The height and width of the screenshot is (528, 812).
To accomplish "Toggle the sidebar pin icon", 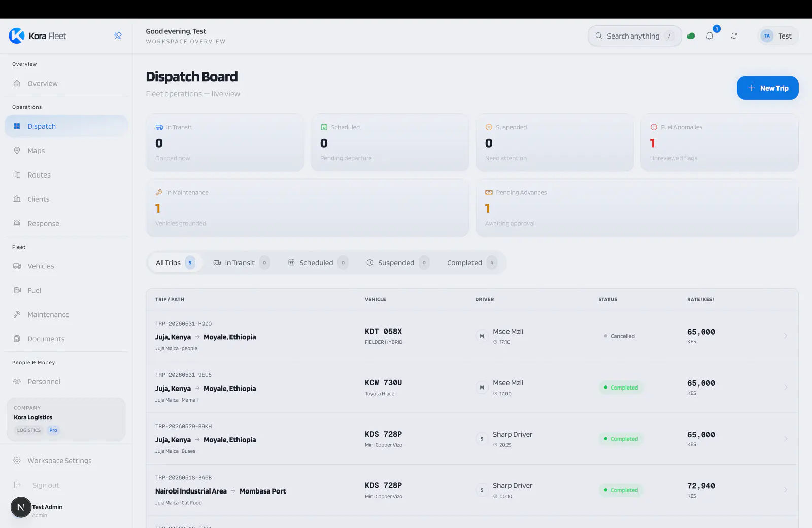I will 118,36.
